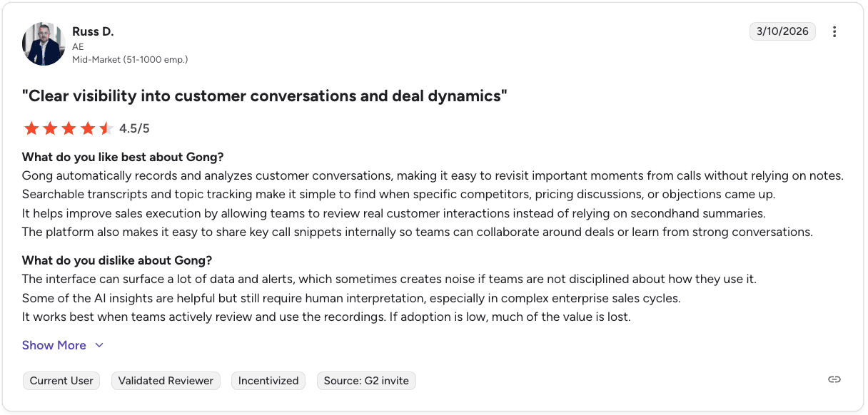Click the Validated Reviewer tag

pos(166,381)
